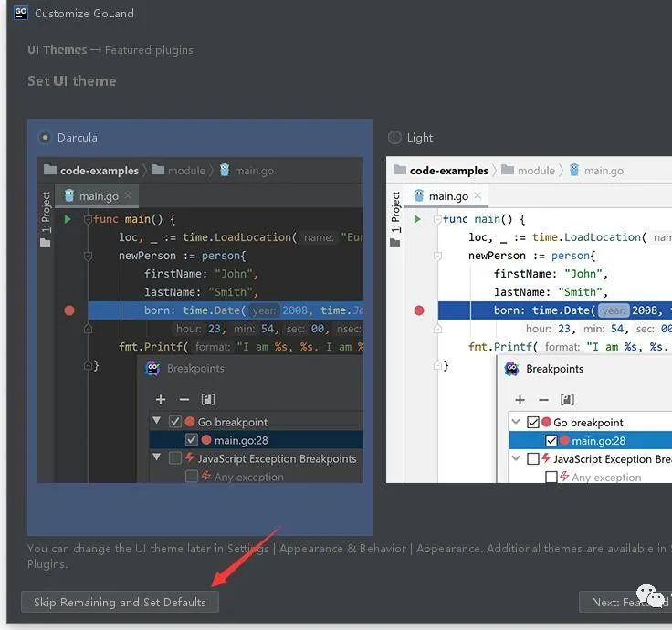
Task: Toggle Any exception checkbox in Darcula preview
Action: [x=191, y=476]
